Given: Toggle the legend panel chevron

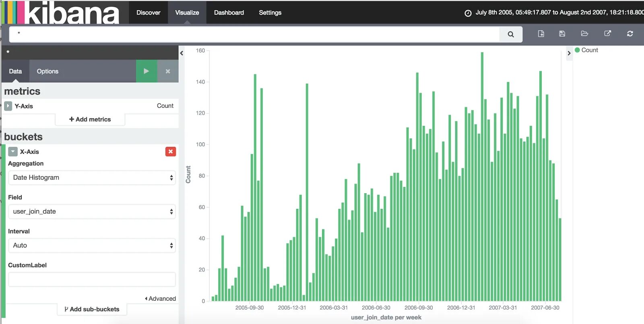Looking at the screenshot, I should click(x=569, y=53).
